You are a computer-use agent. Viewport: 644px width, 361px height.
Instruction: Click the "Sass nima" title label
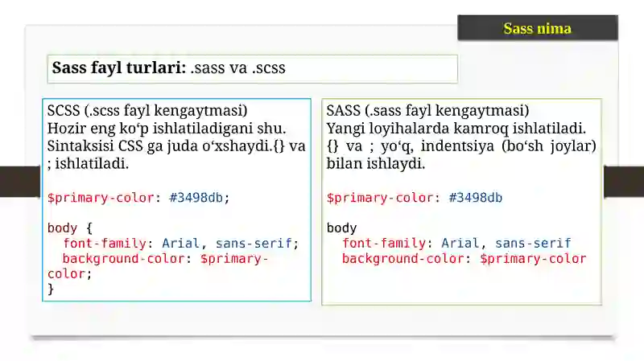click(x=537, y=28)
